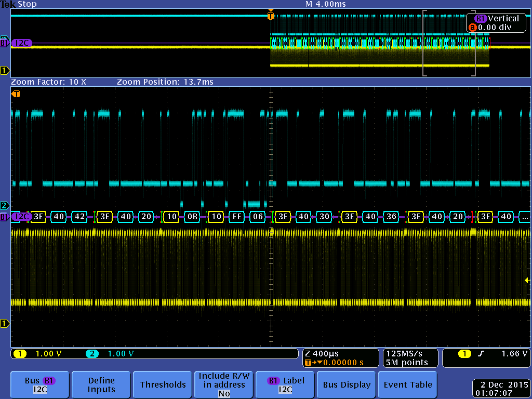Click the trigger delay 0.00000 s readout

coord(343,362)
